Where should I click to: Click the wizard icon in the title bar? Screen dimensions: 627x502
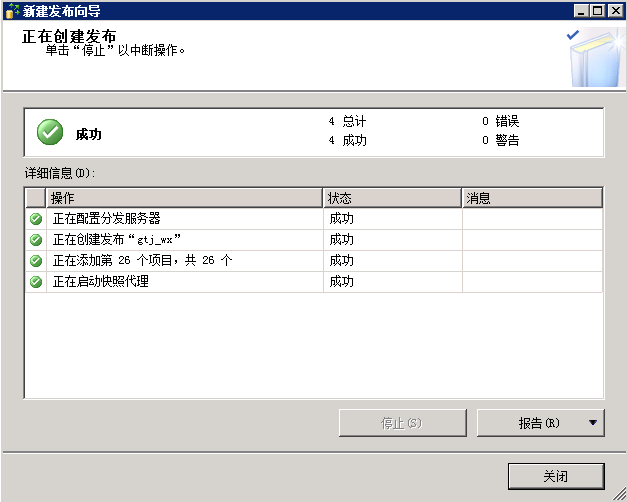pos(11,10)
